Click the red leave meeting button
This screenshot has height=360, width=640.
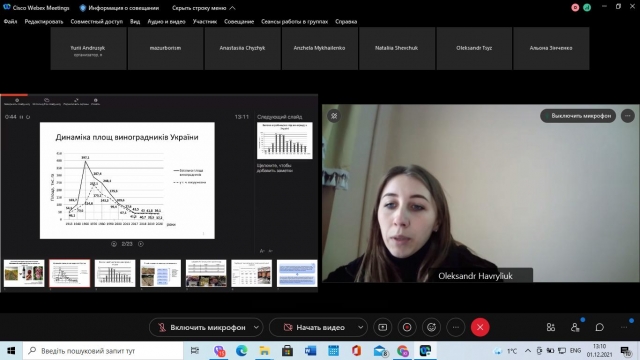[480, 327]
